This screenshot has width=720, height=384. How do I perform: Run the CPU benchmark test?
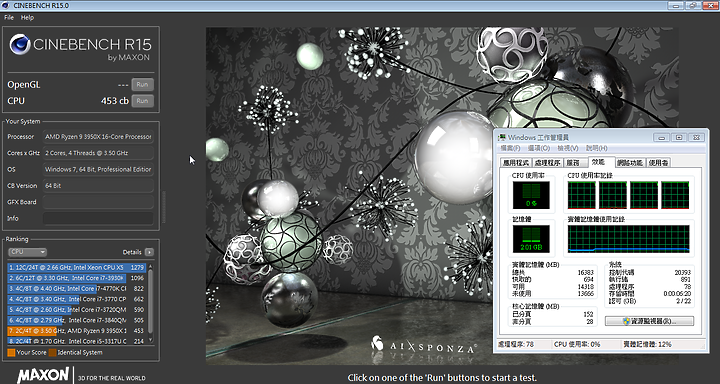pyautogui.click(x=142, y=101)
